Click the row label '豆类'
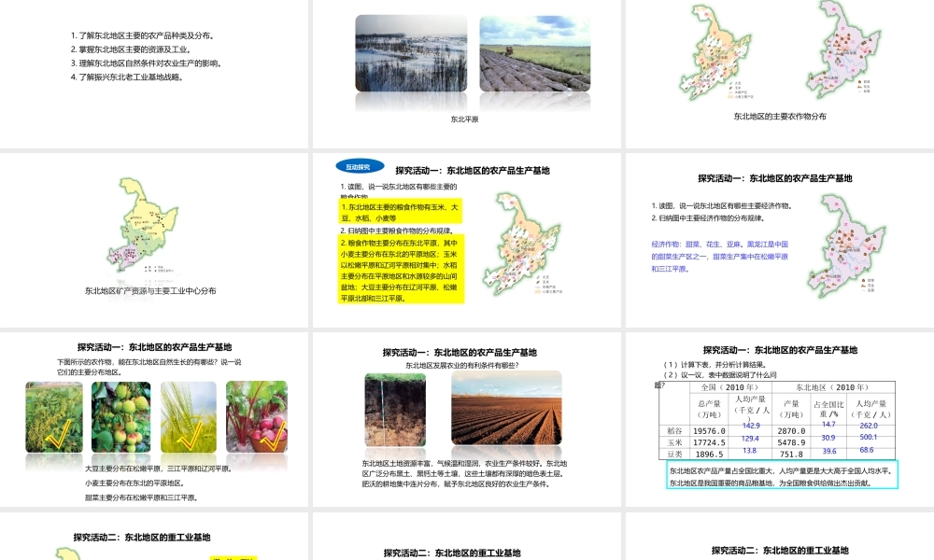Viewport: 934px width, 560px height. (674, 455)
